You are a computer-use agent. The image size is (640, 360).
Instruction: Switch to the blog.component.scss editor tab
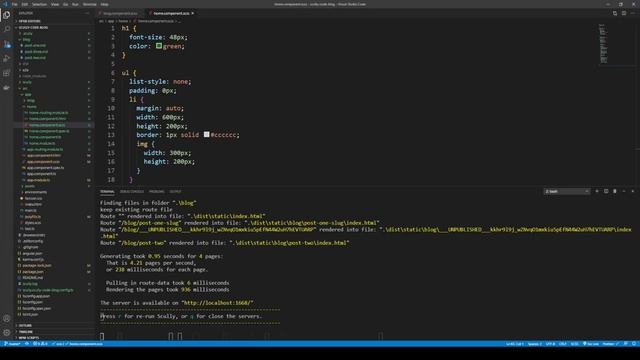(120, 13)
